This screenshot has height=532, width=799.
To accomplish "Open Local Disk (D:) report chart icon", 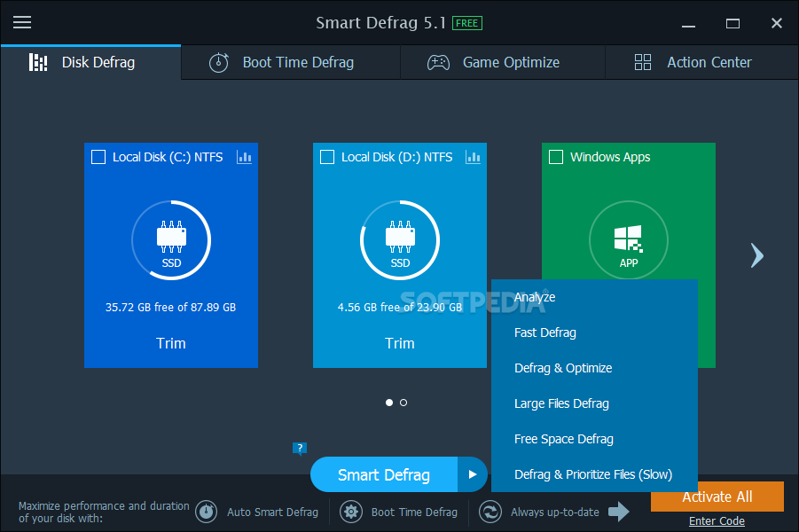I will [473, 157].
